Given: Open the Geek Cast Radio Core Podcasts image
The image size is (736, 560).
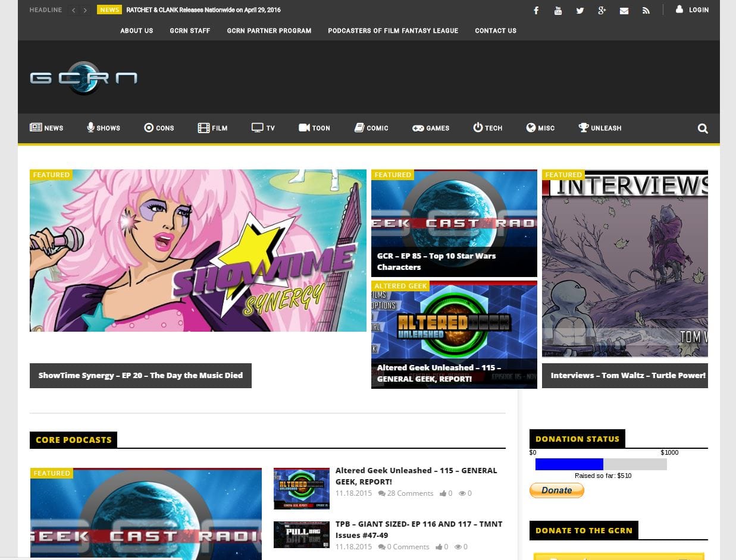Looking at the screenshot, I should click(x=146, y=514).
